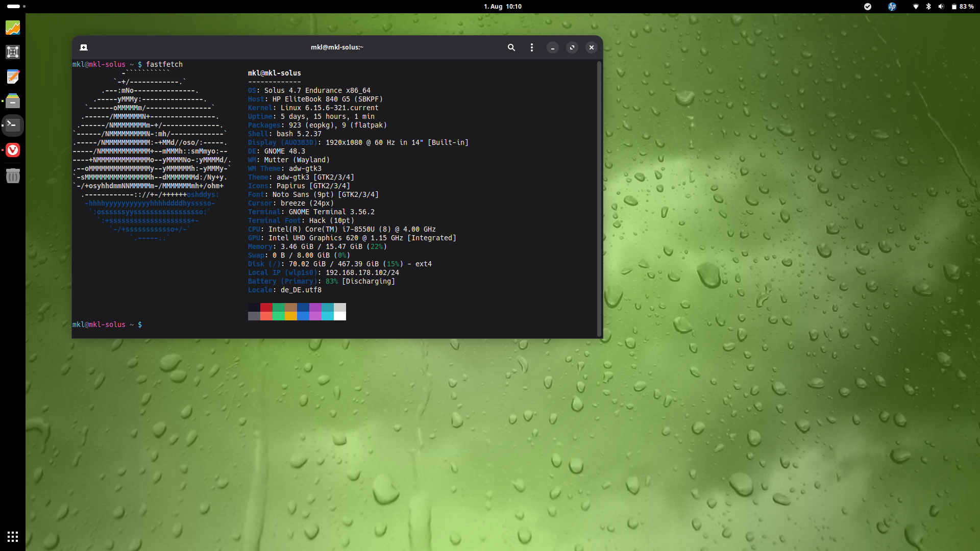
Task: Minimize the terminal window
Action: tap(553, 47)
